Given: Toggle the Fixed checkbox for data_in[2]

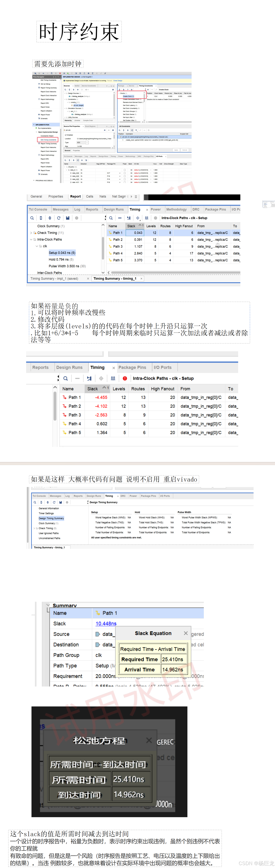Looking at the screenshot, I should [124, 179].
